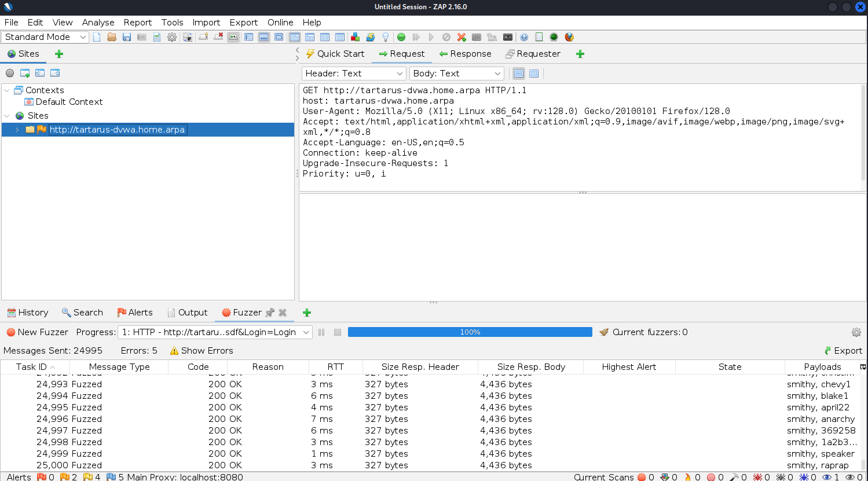Click the fuzzer 100% progress bar
Screen dimensions: 868x481
click(470, 332)
